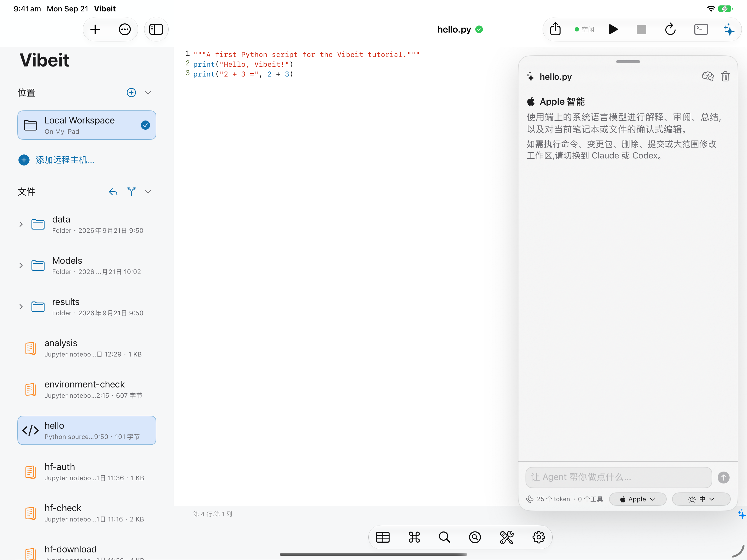Restart the kernel with the circular arrow
Image resolution: width=747 pixels, height=560 pixels.
[670, 29]
